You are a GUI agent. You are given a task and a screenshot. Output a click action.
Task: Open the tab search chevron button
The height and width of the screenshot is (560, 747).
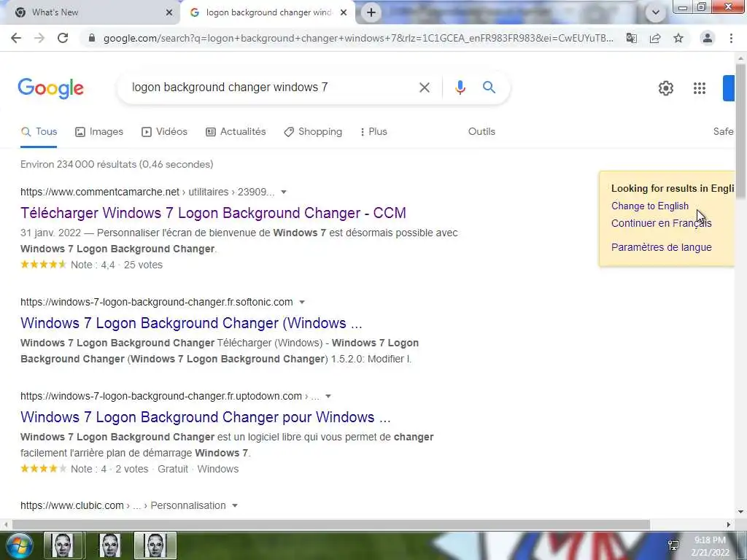coord(656,12)
